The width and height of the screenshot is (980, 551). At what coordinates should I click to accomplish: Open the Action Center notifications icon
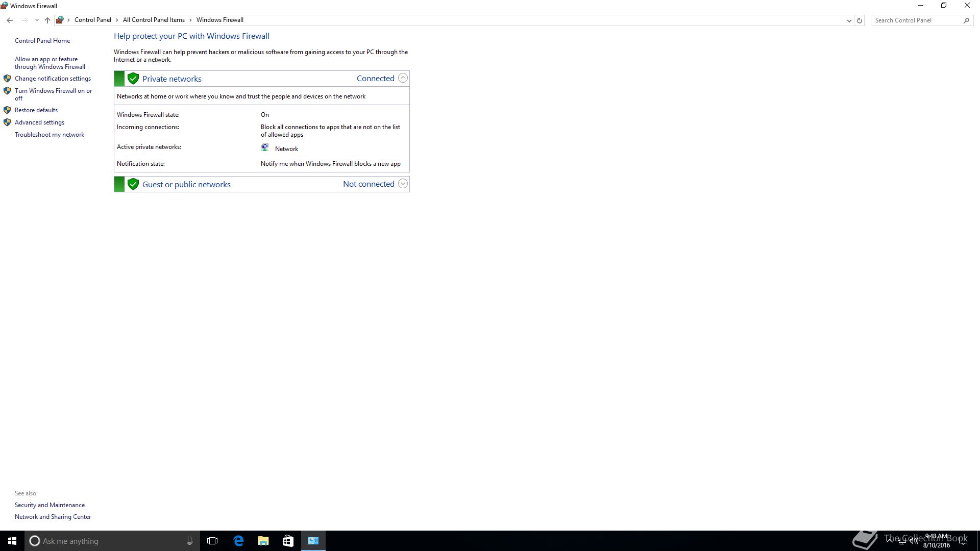(963, 541)
